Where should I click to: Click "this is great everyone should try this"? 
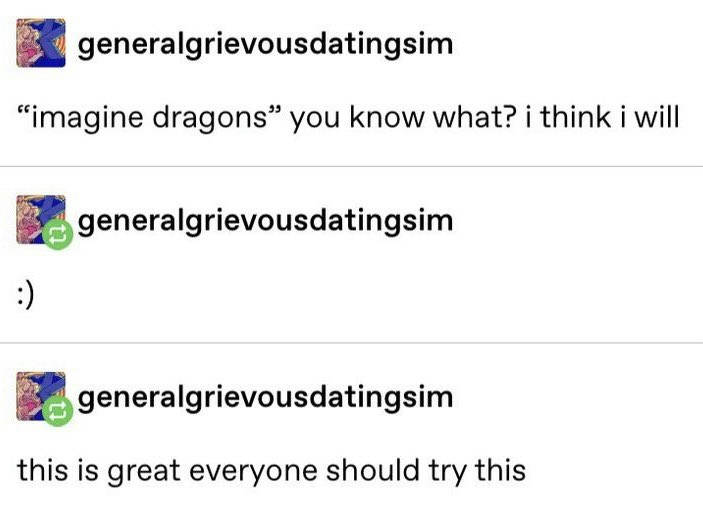click(272, 472)
